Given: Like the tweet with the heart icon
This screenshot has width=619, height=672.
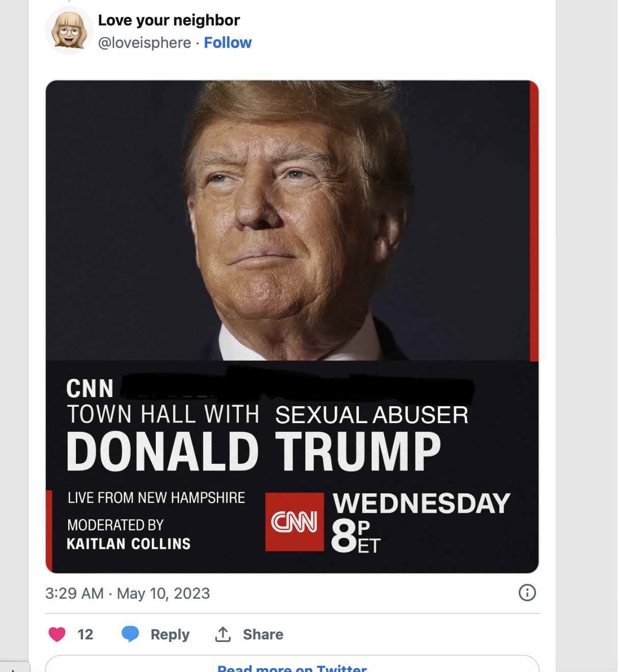Looking at the screenshot, I should coord(57,634).
